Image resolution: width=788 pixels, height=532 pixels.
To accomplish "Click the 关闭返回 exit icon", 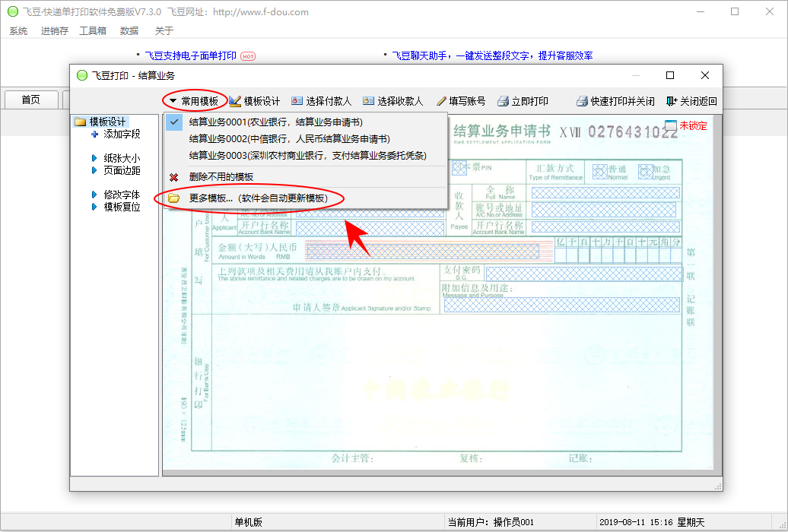I will pyautogui.click(x=672, y=102).
